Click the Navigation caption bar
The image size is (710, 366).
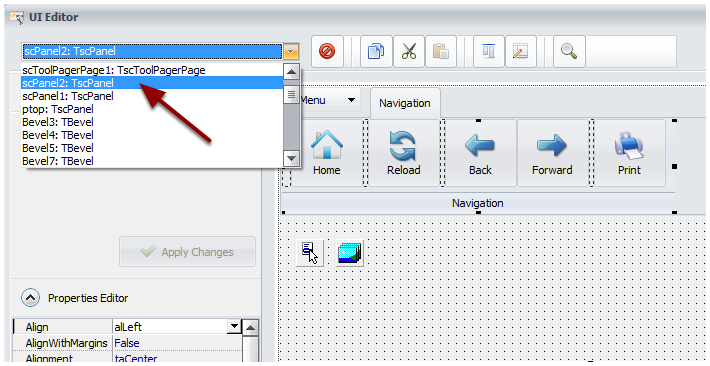pyautogui.click(x=478, y=203)
